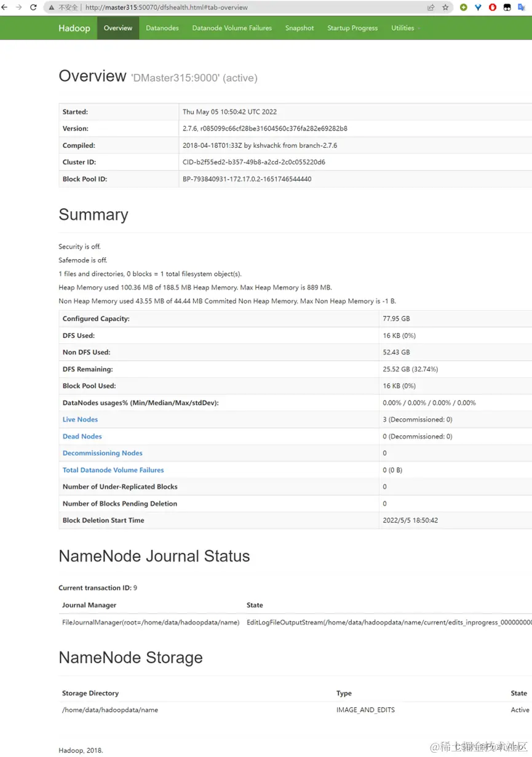Select the 'Safemode is off.' line

pyautogui.click(x=82, y=260)
